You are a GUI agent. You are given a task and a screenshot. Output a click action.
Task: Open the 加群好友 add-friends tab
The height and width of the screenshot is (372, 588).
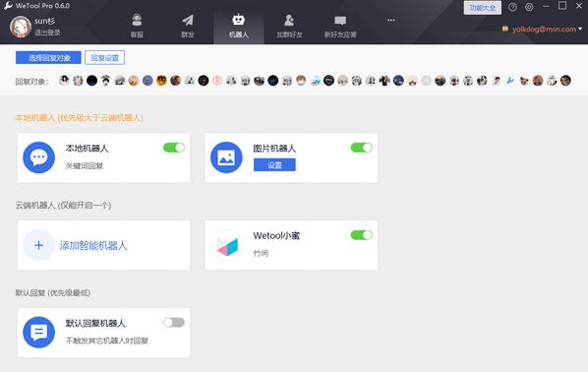pyautogui.click(x=289, y=26)
